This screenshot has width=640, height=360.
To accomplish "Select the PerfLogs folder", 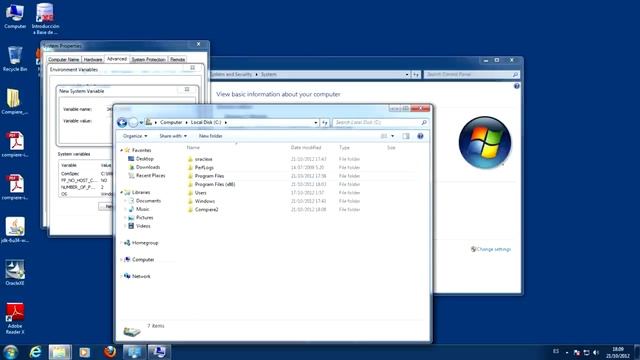I will (204, 168).
